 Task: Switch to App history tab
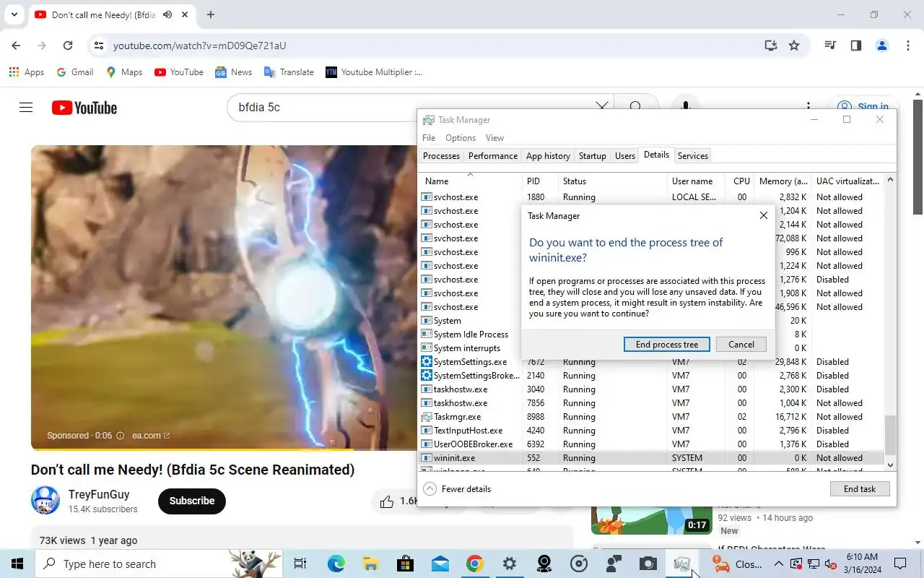(x=548, y=156)
